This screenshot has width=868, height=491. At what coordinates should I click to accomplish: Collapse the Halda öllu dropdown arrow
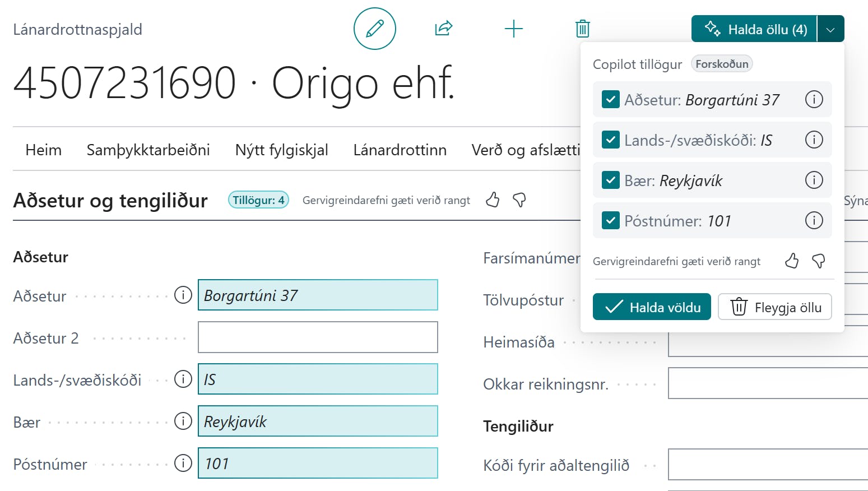click(830, 29)
